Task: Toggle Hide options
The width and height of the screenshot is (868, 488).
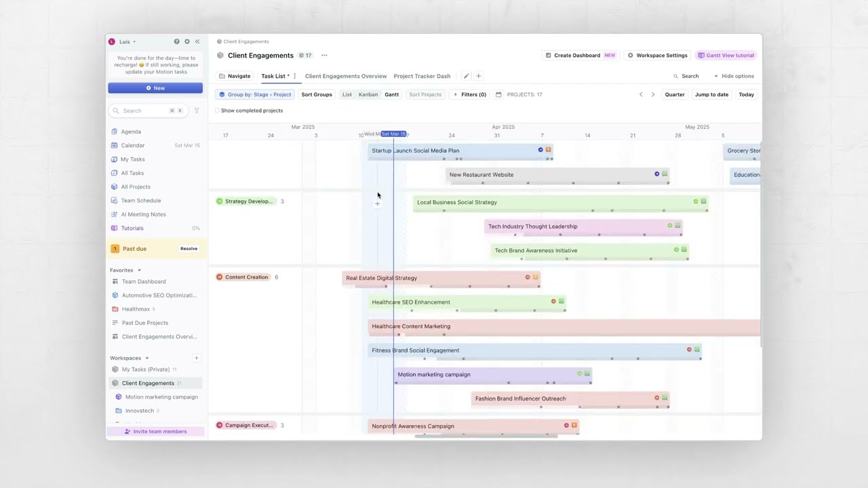Action: point(734,76)
